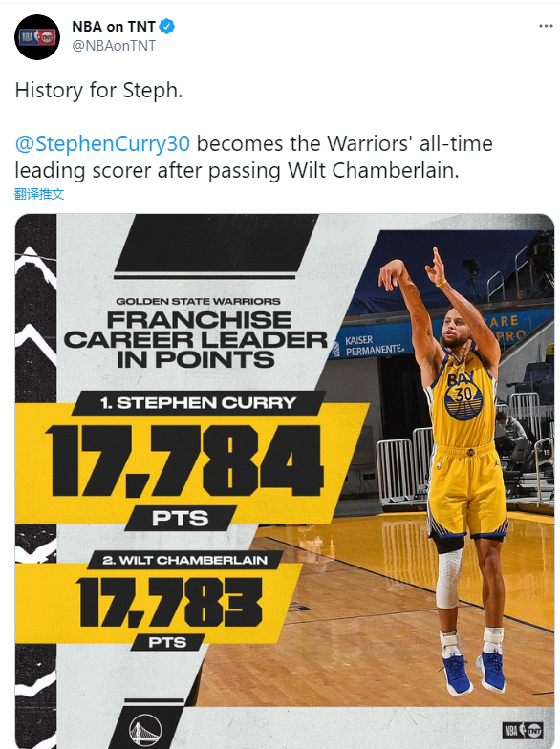
Task: Click the 1. Stephen Curry label
Action: coord(199,403)
